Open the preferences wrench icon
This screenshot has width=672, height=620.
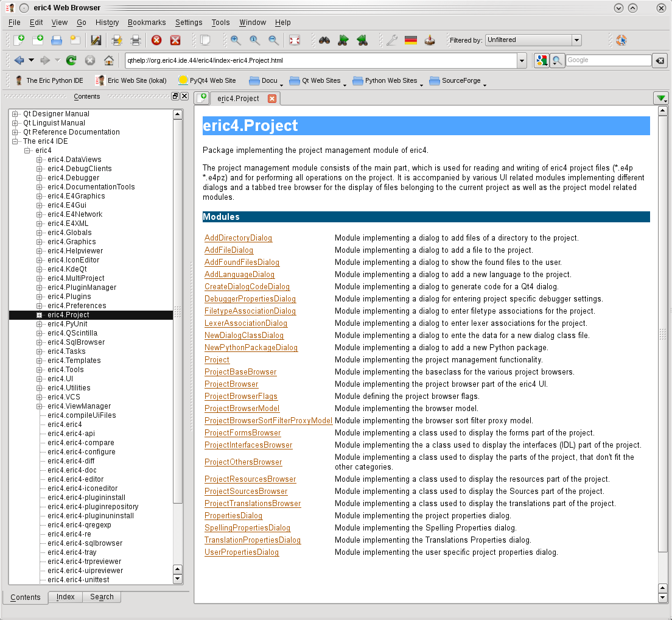(x=392, y=40)
